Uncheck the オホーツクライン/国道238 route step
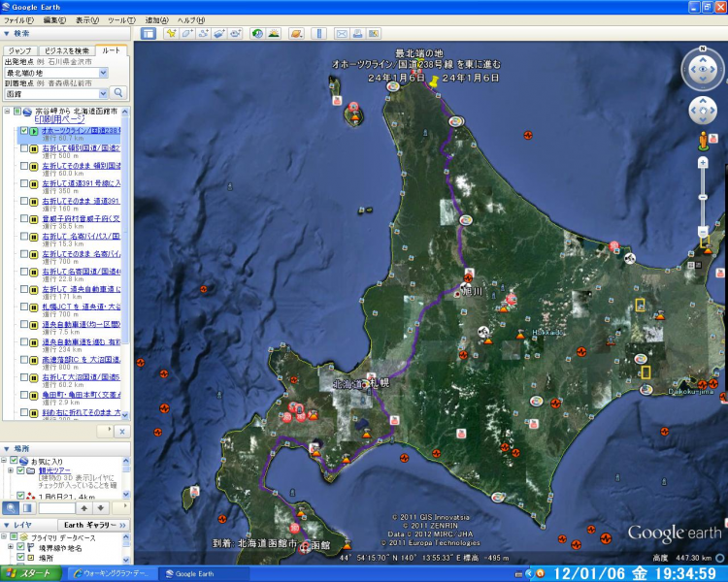 click(x=24, y=131)
